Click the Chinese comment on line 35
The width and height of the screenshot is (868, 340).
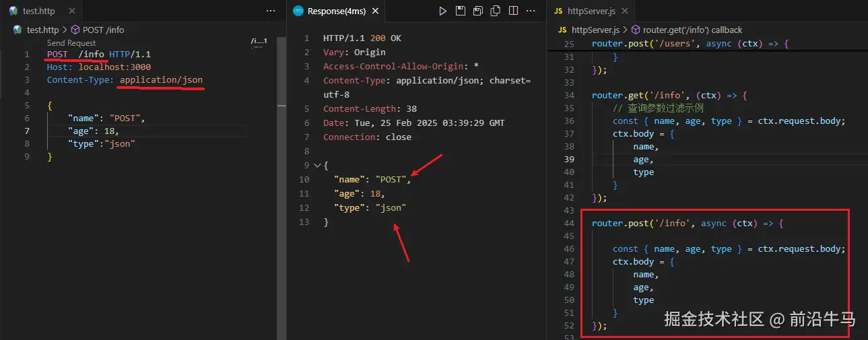(x=658, y=108)
